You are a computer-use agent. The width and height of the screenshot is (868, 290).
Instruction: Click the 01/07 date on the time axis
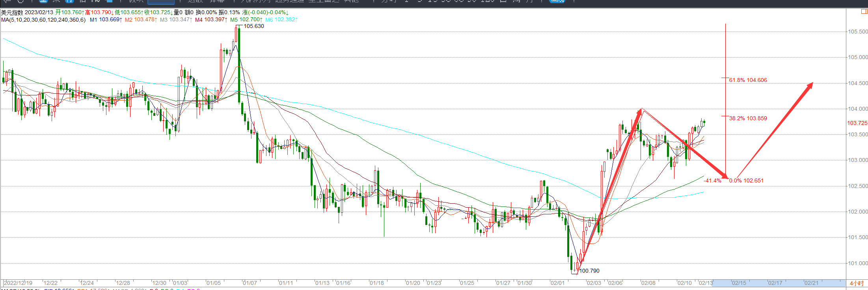(250, 283)
